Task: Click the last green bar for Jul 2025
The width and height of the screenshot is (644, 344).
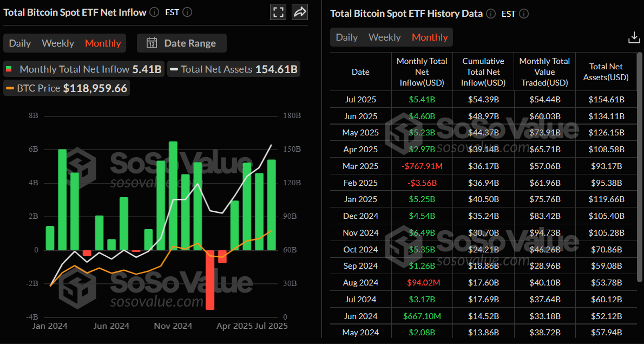Action: [272, 205]
